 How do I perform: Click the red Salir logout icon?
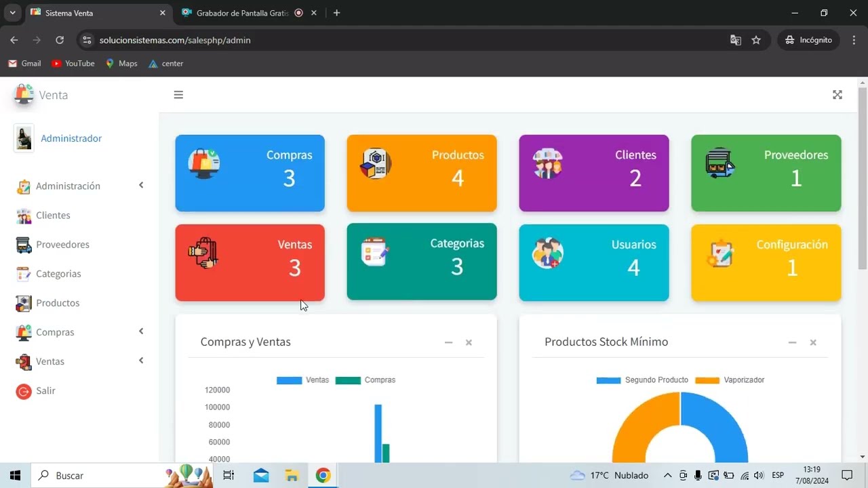pyautogui.click(x=24, y=391)
